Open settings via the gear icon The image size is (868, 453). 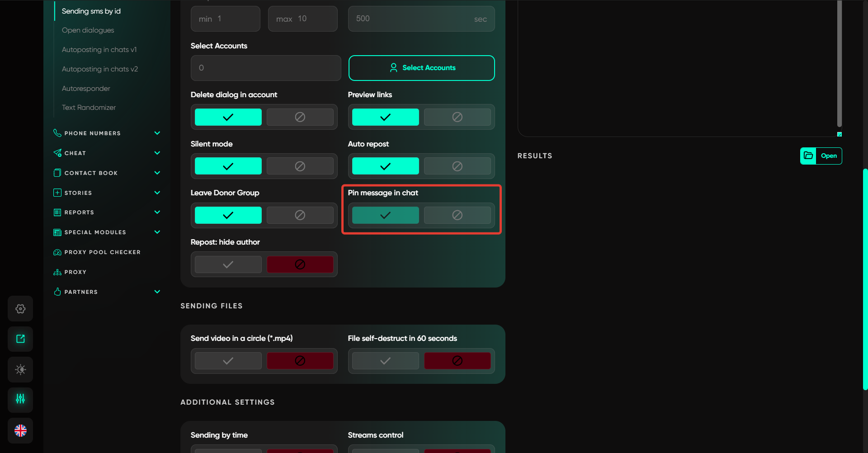[20, 309]
